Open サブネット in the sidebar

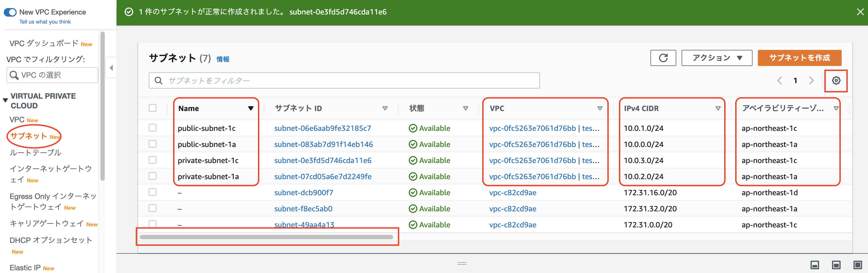(x=29, y=136)
